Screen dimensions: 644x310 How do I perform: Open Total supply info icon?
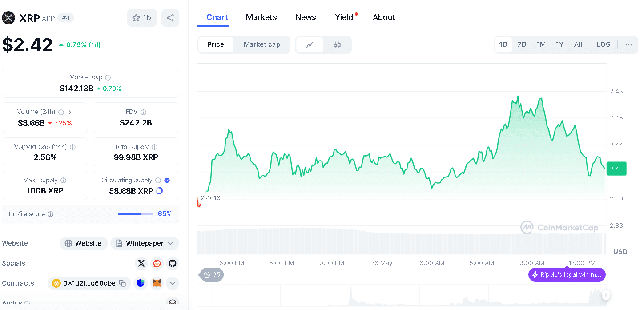click(x=154, y=147)
